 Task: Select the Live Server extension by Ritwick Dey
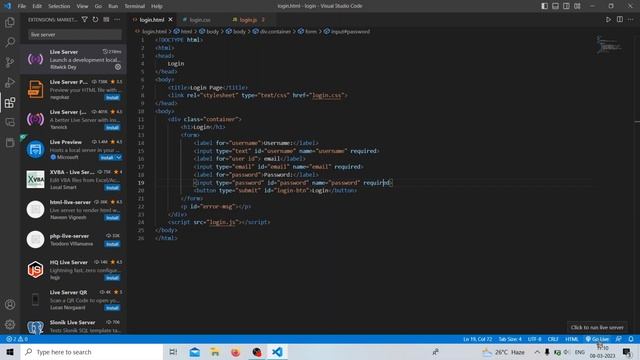73,59
